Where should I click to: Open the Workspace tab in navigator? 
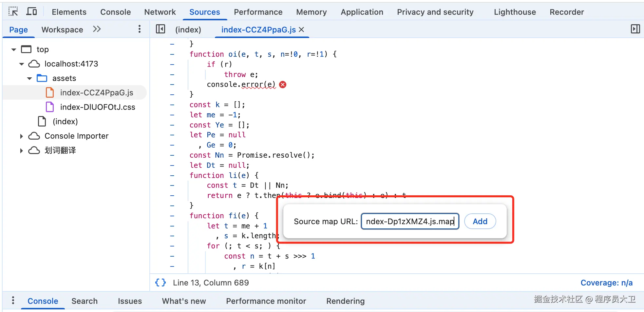tap(62, 29)
